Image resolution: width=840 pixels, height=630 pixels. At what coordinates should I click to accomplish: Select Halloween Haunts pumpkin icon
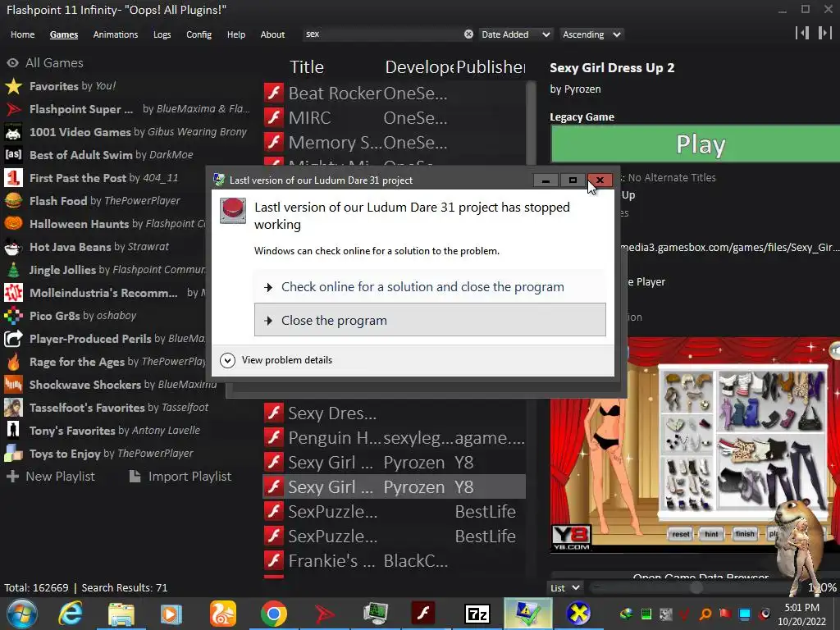[13, 224]
